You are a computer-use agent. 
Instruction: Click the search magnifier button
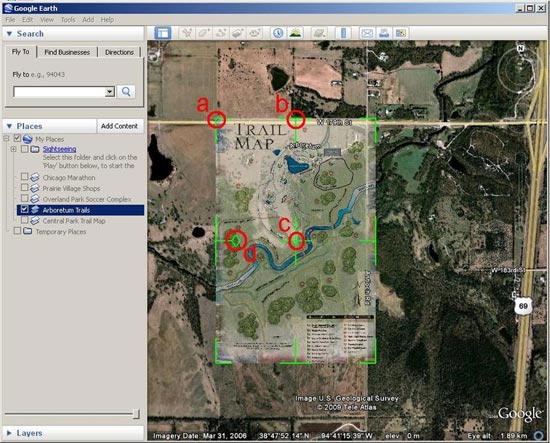pyautogui.click(x=126, y=92)
